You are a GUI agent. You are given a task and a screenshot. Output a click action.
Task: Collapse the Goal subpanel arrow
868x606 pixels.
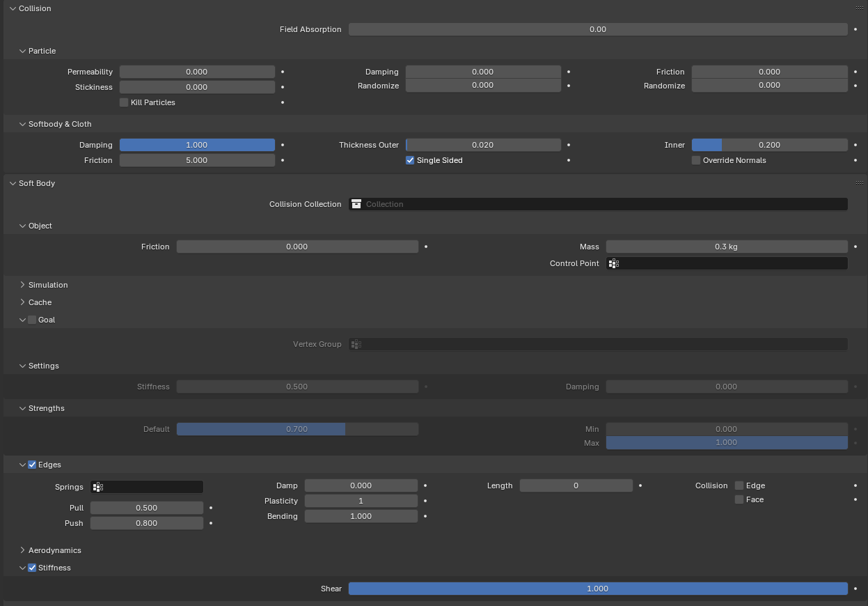tap(22, 320)
